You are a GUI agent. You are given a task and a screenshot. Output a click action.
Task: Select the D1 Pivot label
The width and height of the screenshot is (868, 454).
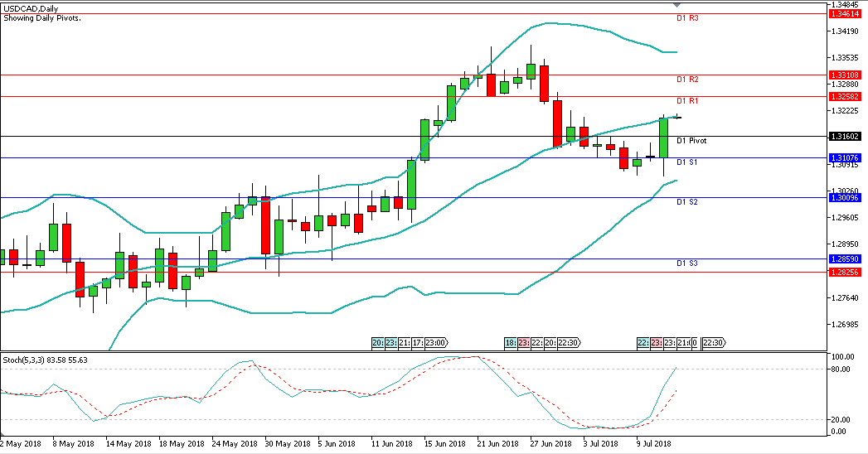point(691,141)
